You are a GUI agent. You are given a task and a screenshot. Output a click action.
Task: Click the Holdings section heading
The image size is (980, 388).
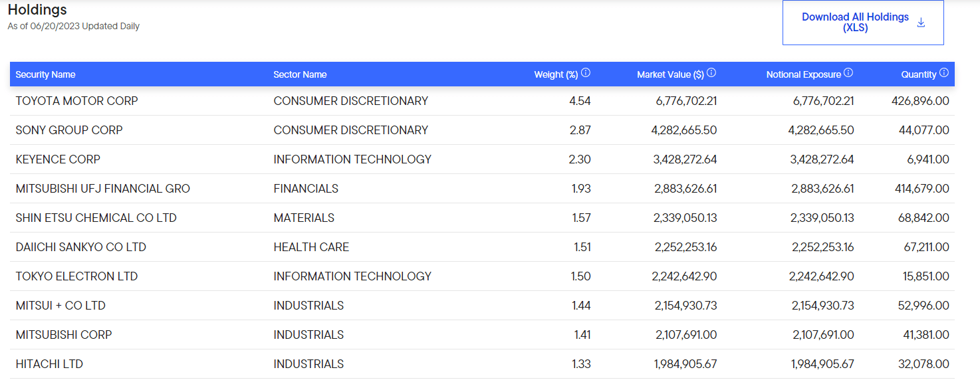[37, 10]
